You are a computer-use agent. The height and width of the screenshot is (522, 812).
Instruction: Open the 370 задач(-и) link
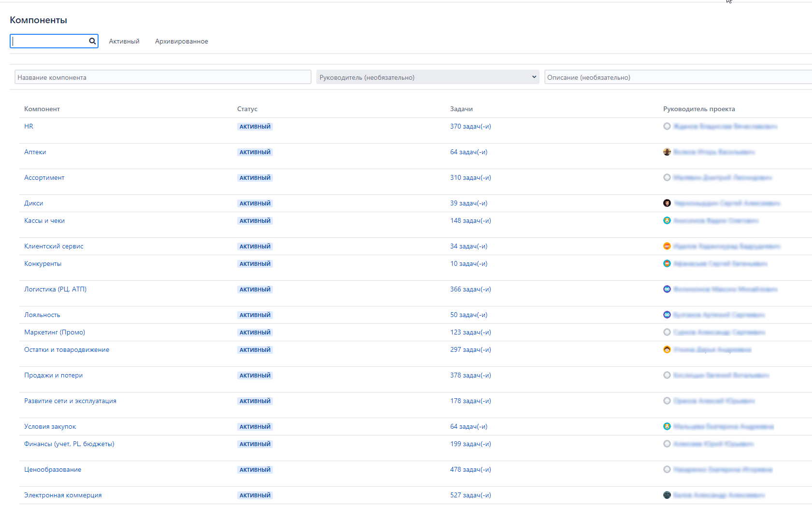tap(470, 126)
